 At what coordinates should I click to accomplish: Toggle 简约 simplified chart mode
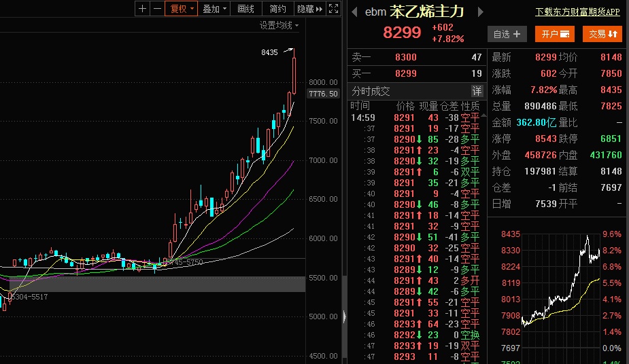[277, 9]
